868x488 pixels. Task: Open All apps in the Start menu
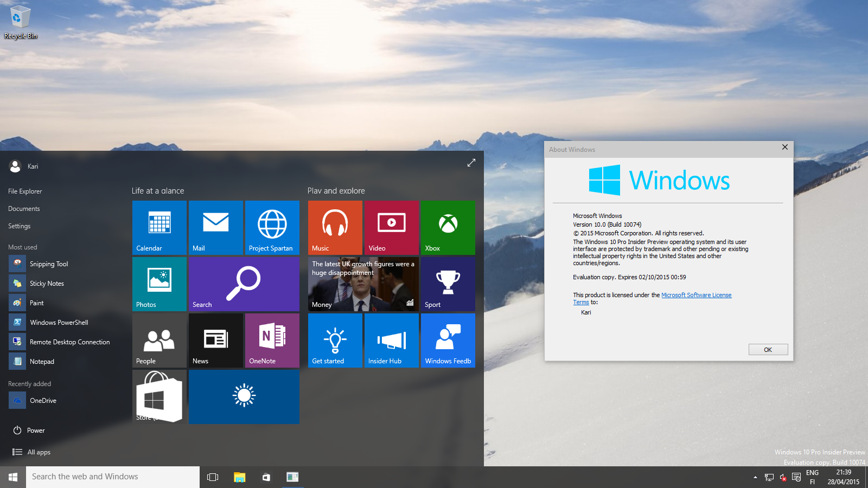[x=38, y=452]
